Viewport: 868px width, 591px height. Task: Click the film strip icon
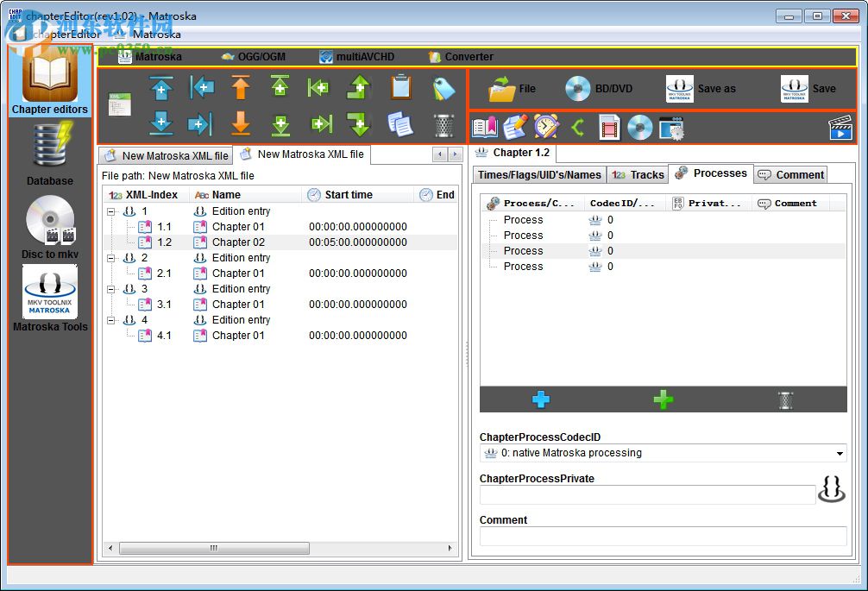609,128
